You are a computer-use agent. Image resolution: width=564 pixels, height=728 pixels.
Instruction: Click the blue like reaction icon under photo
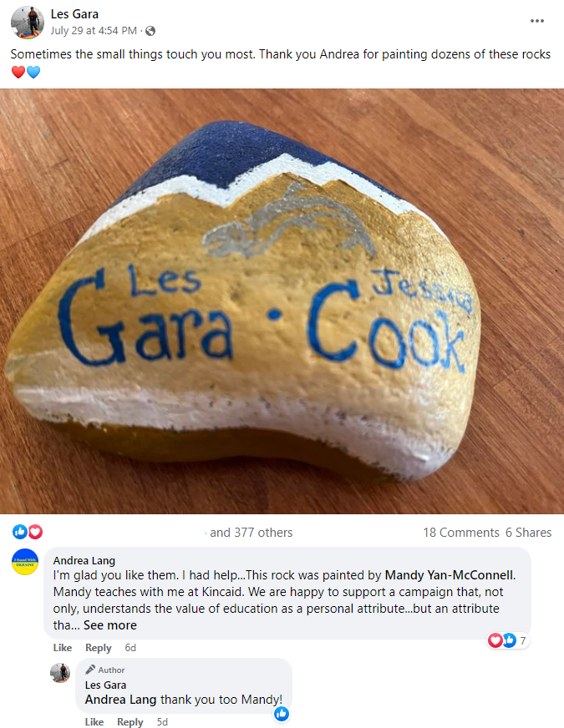click(19, 532)
